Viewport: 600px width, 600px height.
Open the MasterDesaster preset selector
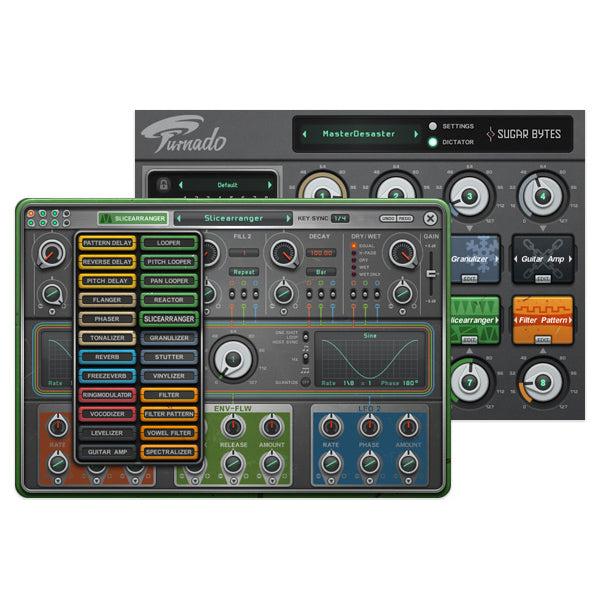pyautogui.click(x=358, y=134)
